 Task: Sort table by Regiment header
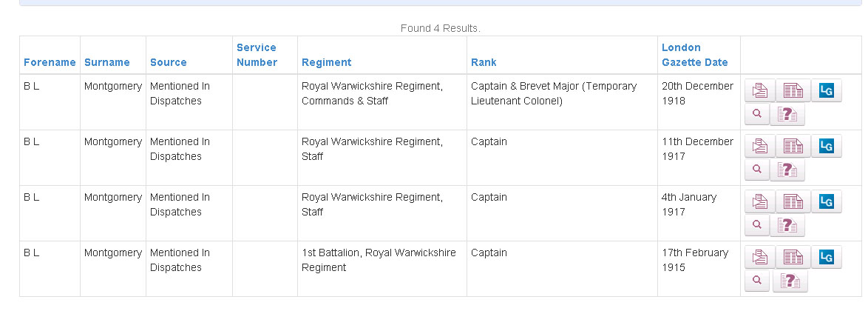(x=327, y=62)
